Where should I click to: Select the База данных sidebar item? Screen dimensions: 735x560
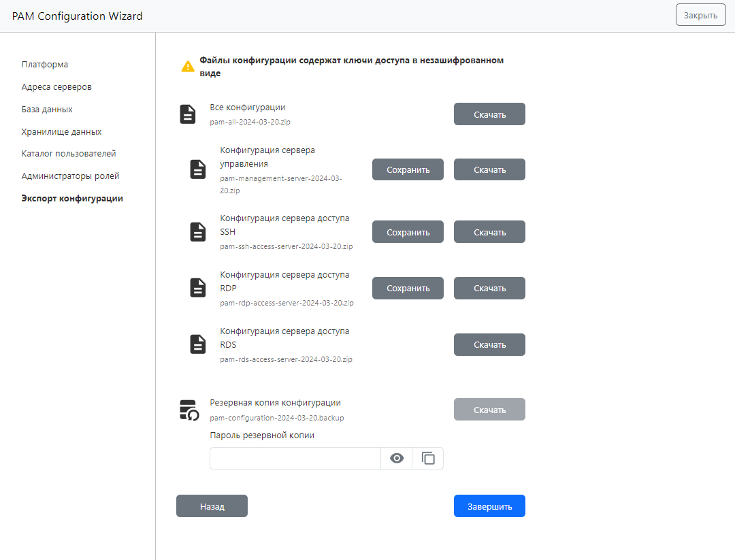point(47,110)
